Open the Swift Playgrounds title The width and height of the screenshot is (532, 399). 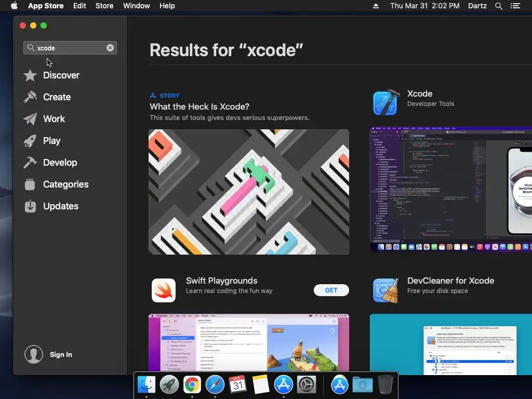tap(221, 281)
